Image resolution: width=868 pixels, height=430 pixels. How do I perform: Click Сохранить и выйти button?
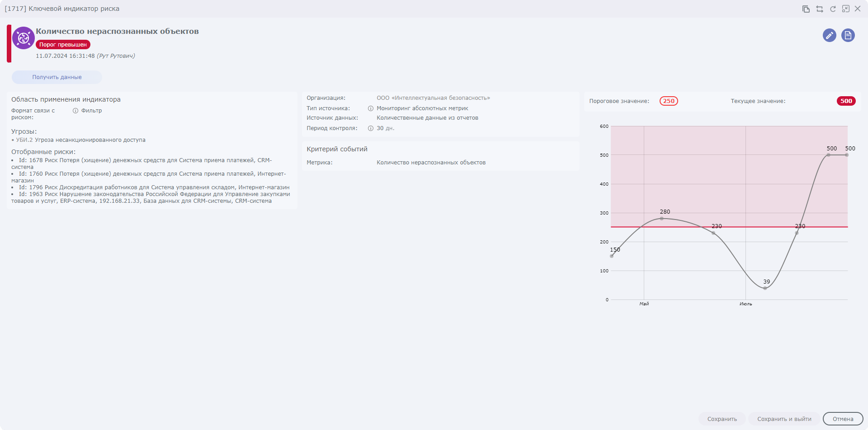pyautogui.click(x=784, y=419)
